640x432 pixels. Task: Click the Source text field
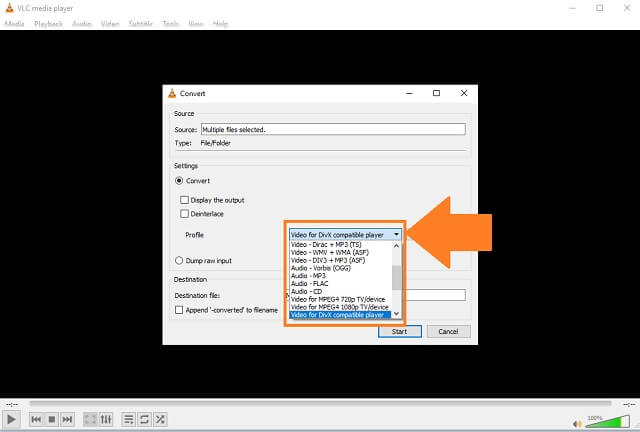333,129
